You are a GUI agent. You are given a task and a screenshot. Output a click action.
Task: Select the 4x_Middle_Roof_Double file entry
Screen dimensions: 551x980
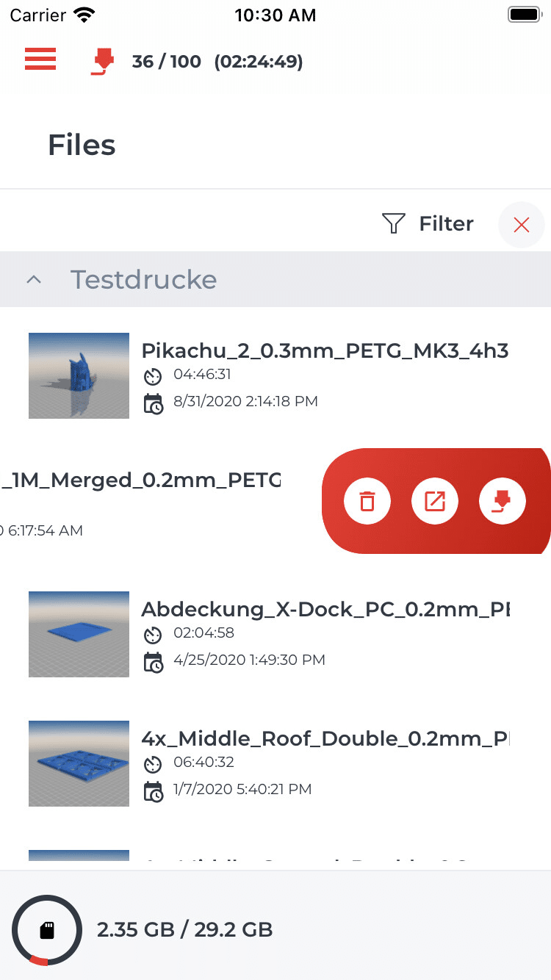tap(325, 738)
